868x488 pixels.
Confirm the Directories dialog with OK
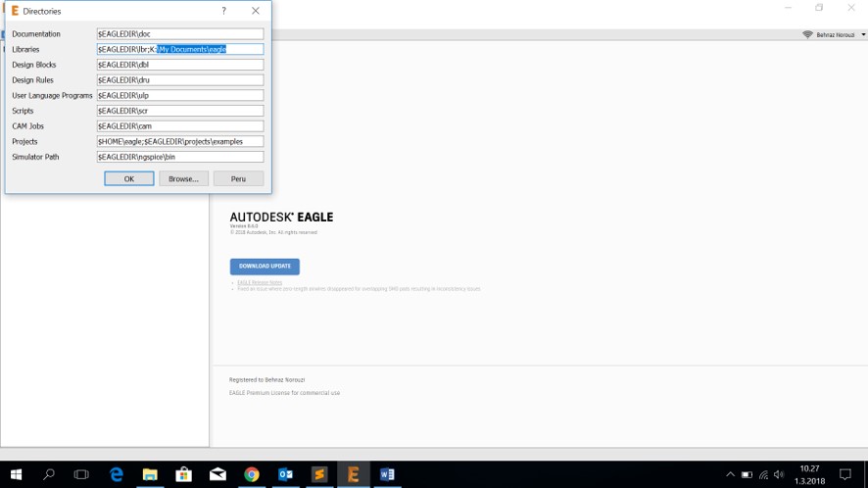coord(129,179)
